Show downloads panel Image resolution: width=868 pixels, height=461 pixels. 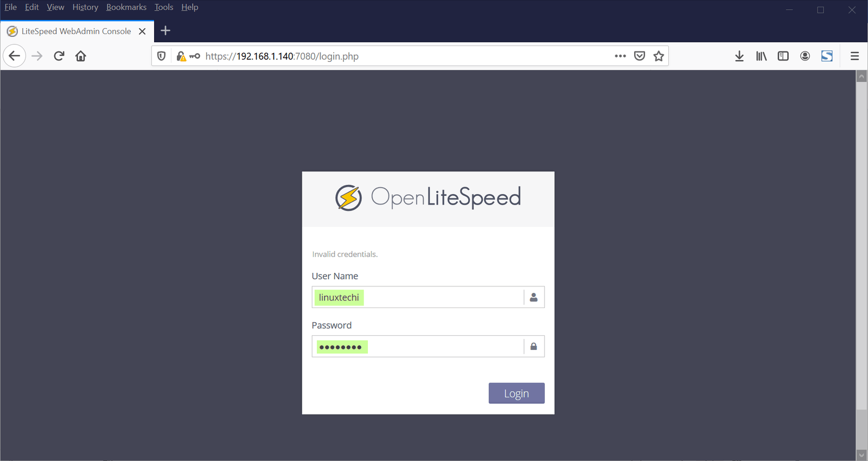coord(739,56)
